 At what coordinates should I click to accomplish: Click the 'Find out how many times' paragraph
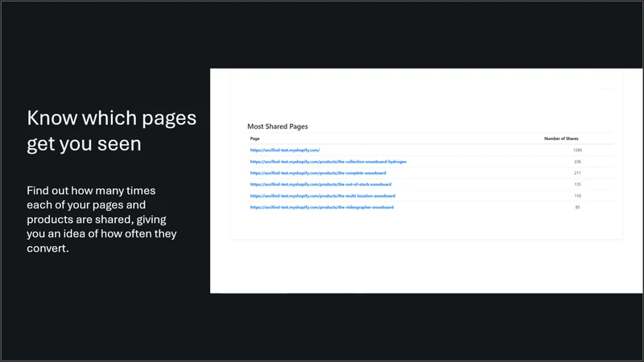(x=101, y=219)
